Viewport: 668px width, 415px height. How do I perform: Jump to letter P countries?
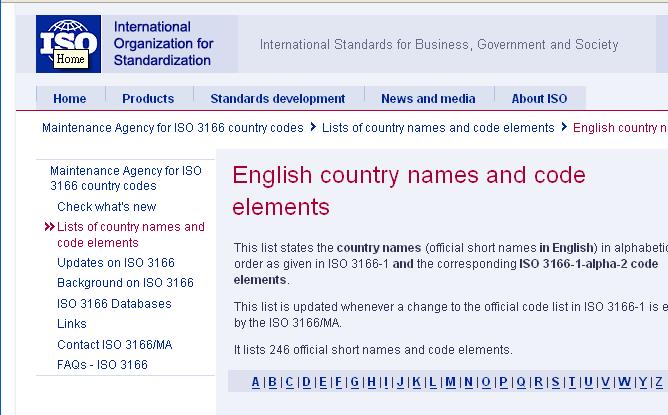coord(504,382)
